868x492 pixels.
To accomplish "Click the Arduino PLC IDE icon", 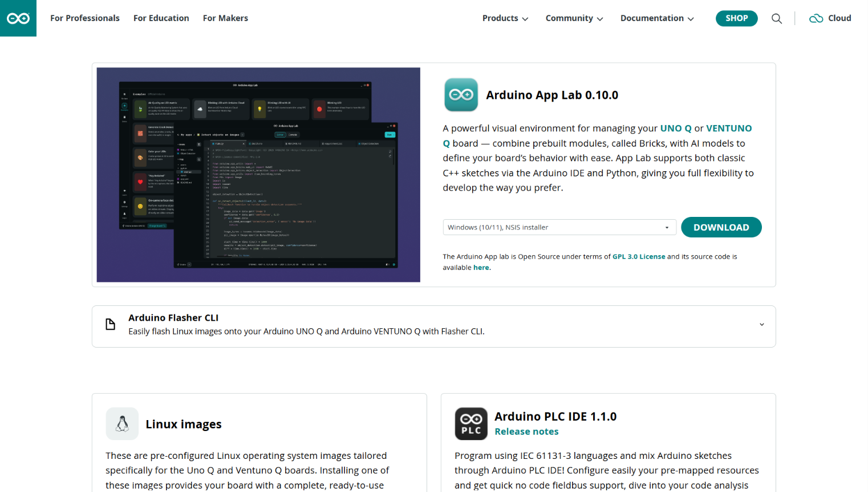I will click(x=471, y=424).
